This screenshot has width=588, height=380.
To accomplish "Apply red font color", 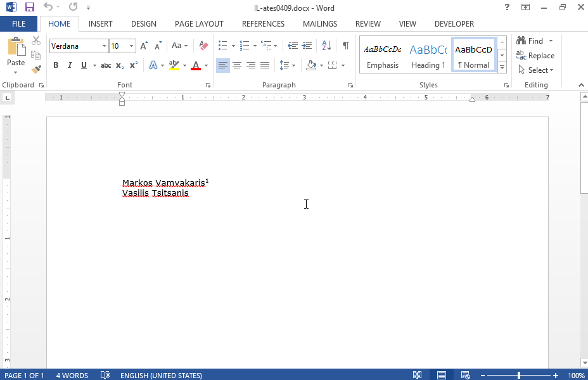I will click(x=196, y=66).
